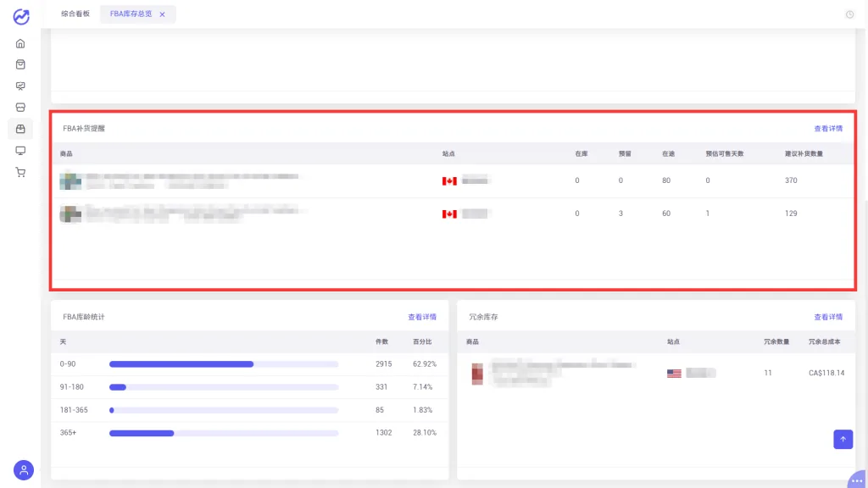Click the 冗余总成本 column header
The height and width of the screenshot is (488, 868).
(x=824, y=342)
